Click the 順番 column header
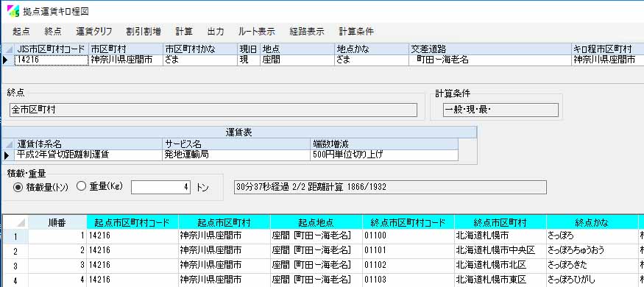Screen dimensions: 644x287 coord(57,222)
